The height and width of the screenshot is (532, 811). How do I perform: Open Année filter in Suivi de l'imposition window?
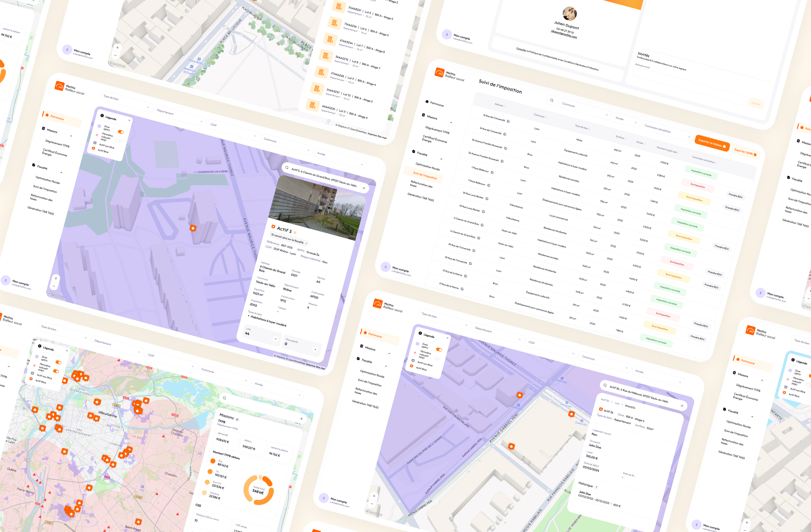coord(626,120)
